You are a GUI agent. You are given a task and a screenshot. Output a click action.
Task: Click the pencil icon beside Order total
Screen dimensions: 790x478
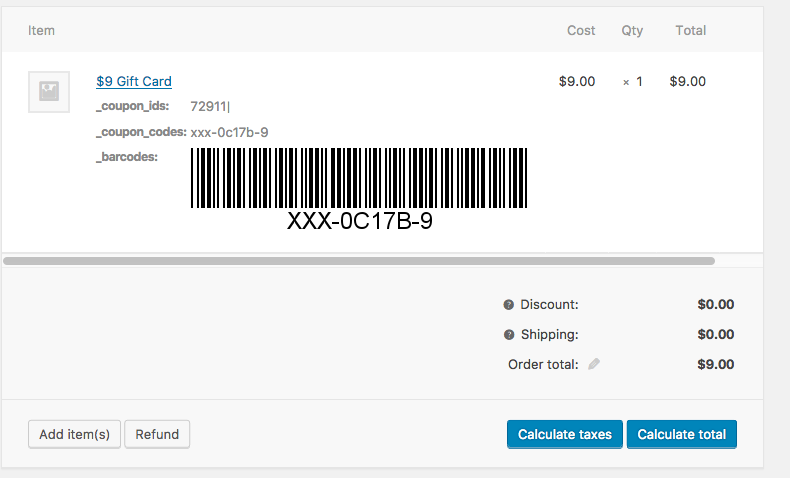click(x=594, y=365)
